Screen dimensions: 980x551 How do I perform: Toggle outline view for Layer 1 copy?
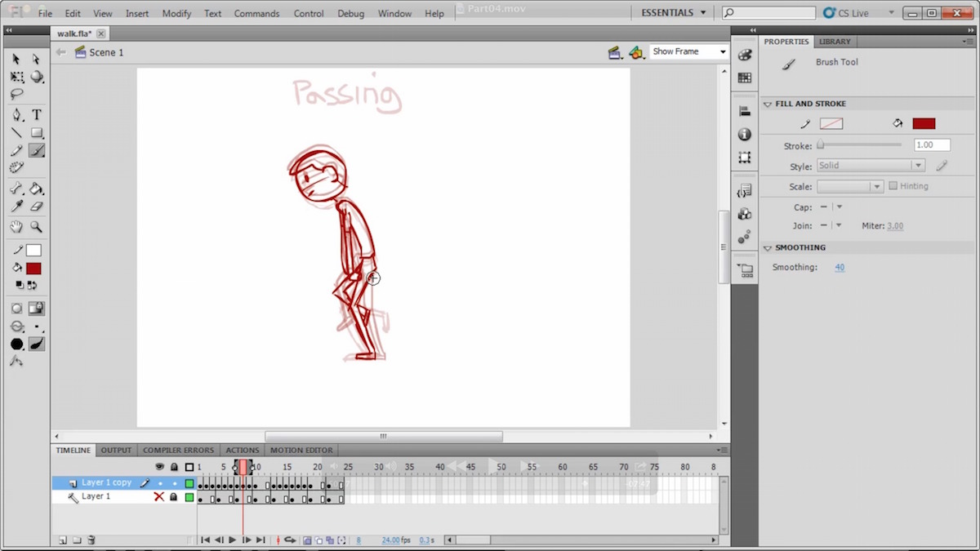(189, 483)
